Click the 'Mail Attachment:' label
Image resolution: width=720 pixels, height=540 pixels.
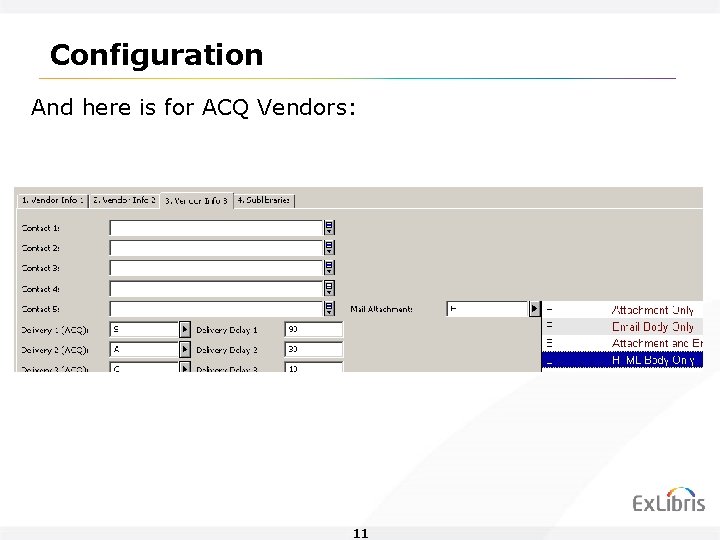[x=381, y=309]
